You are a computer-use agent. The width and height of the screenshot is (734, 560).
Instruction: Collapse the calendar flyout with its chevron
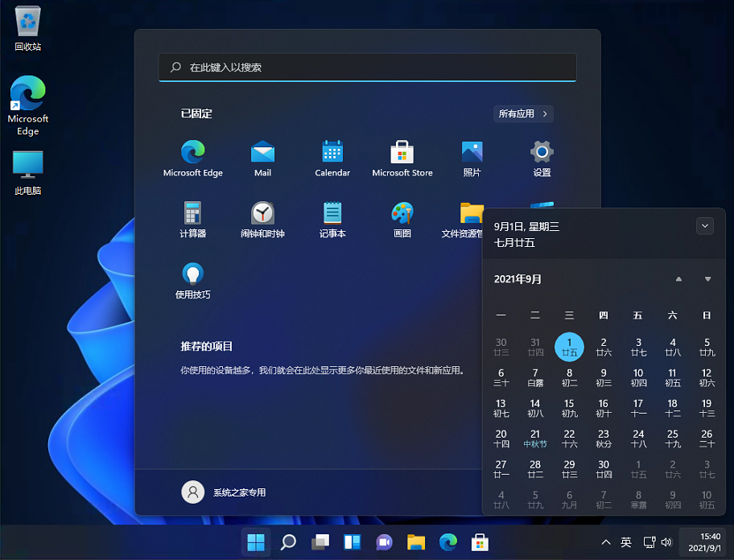coord(705,226)
